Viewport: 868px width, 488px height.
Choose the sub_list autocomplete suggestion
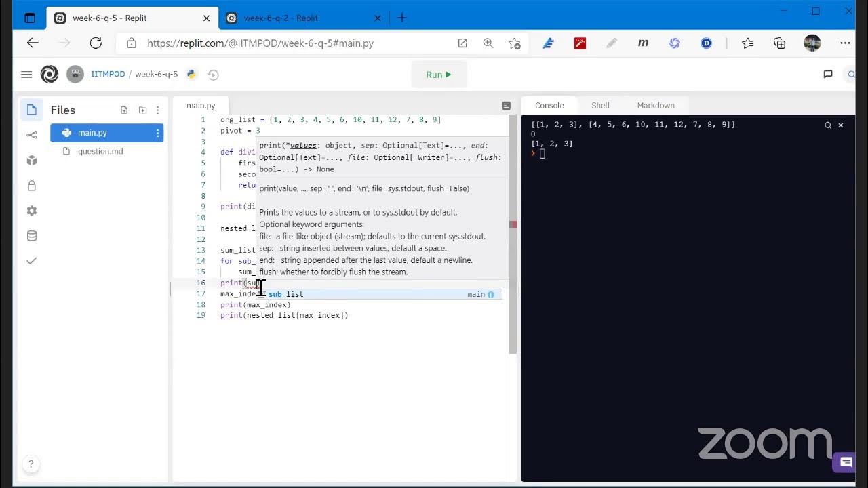(379, 294)
